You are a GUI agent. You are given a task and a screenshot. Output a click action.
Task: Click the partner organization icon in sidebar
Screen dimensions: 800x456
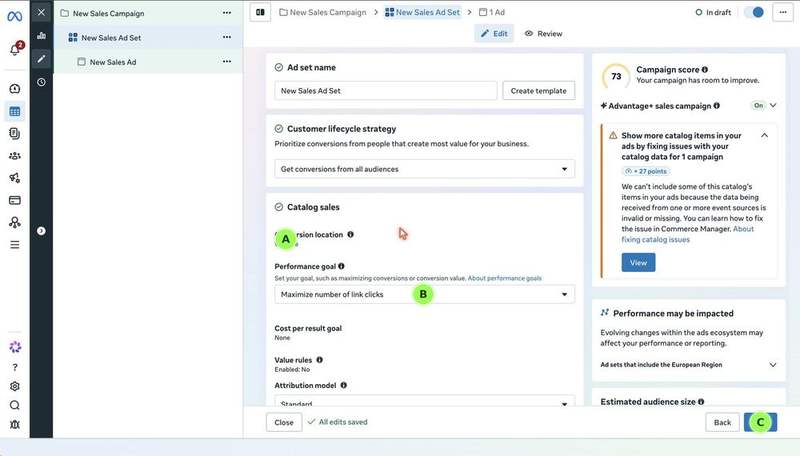(15, 222)
